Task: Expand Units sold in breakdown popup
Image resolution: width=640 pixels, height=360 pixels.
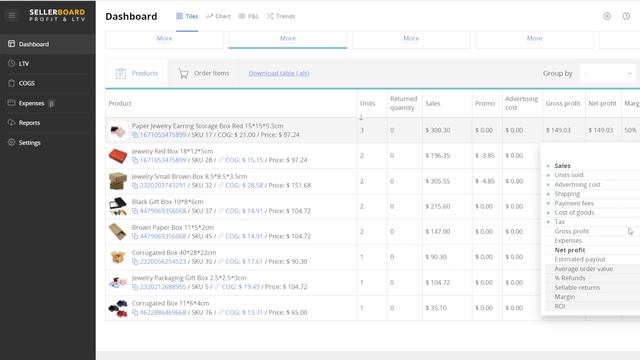Action: (548, 175)
